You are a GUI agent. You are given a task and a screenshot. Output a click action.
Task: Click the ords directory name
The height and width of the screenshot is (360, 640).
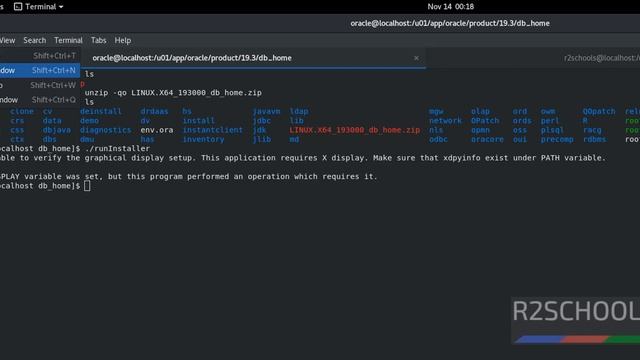pyautogui.click(x=522, y=120)
